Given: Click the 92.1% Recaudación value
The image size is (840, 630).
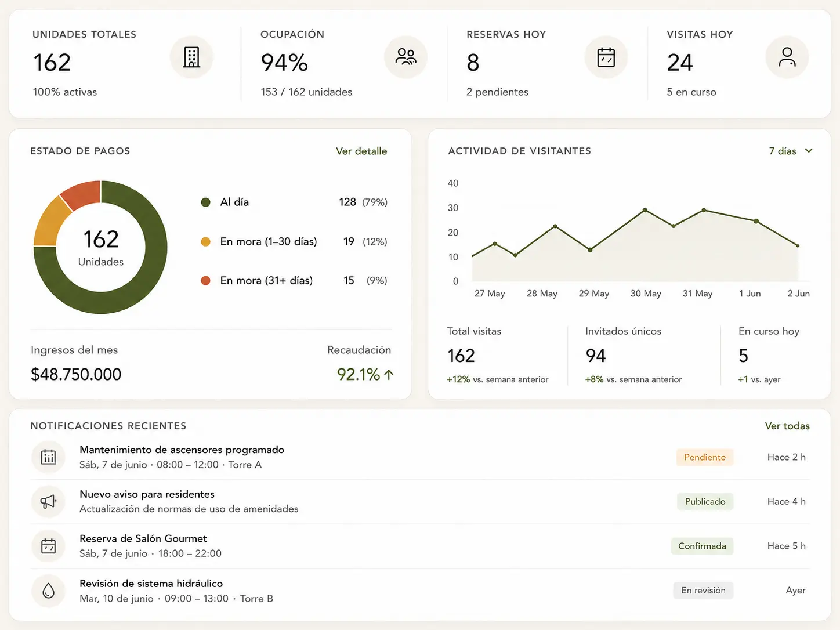Looking at the screenshot, I should 359,374.
